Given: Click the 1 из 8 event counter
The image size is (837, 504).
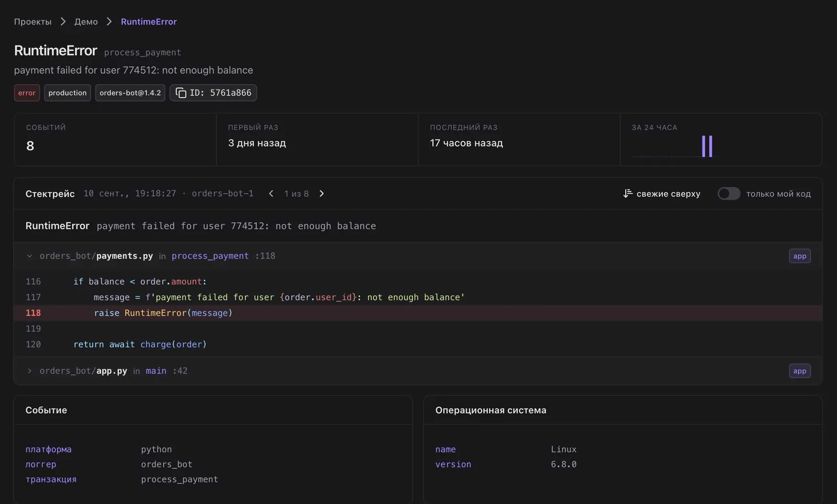Looking at the screenshot, I should coord(296,193).
